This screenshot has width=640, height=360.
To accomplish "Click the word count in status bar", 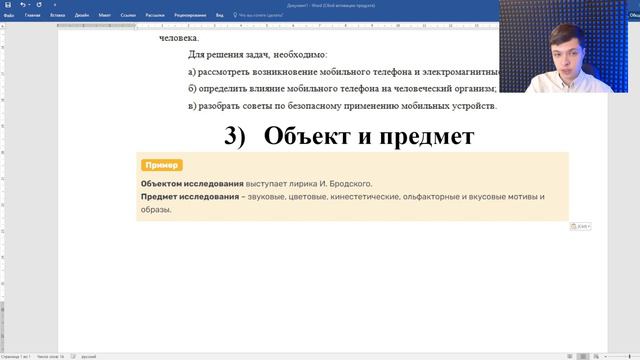I will [51, 356].
